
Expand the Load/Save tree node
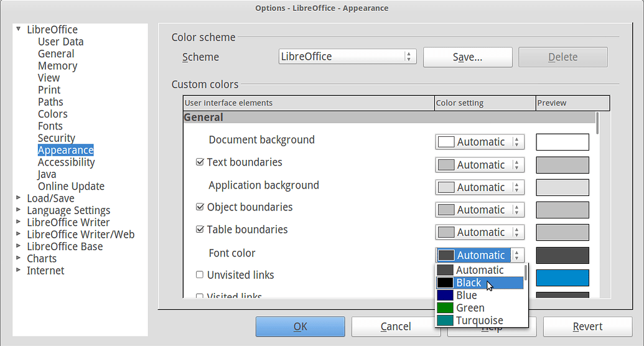[19, 198]
